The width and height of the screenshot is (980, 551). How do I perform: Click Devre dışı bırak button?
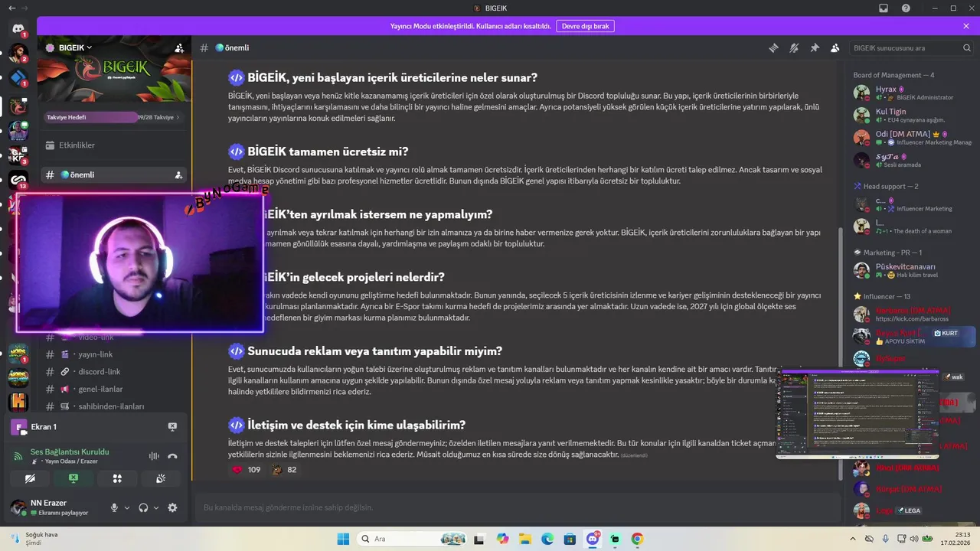point(585,26)
